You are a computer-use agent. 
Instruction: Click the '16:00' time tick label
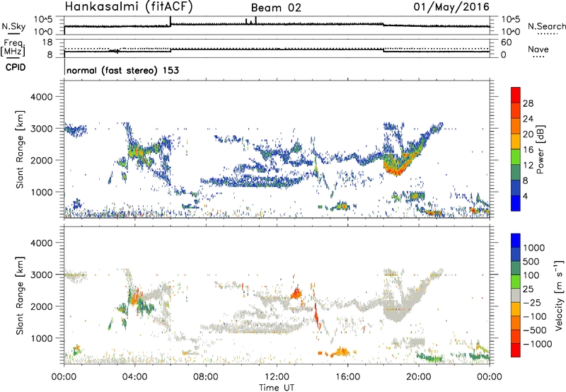347,377
